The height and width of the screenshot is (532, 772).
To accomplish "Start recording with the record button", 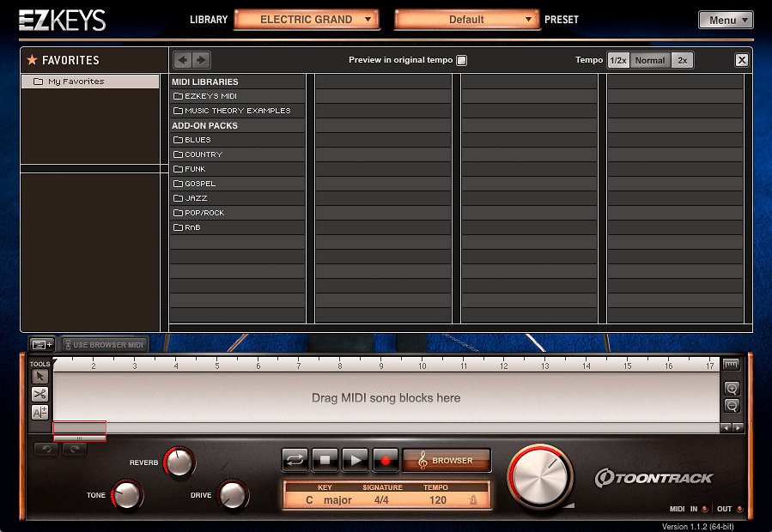I will coord(385,460).
